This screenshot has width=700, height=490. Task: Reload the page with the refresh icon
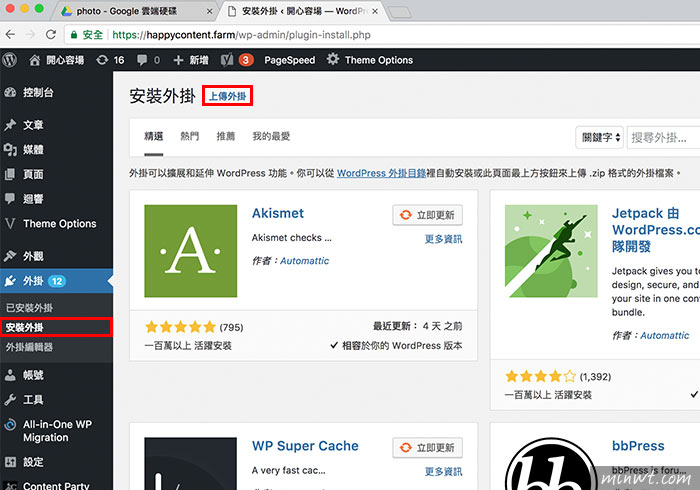click(x=51, y=34)
